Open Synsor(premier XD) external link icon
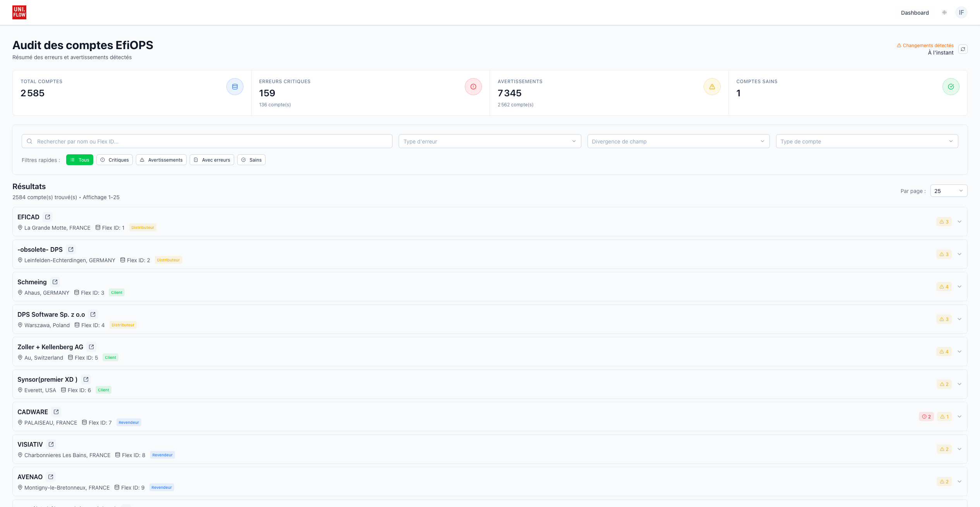This screenshot has width=980, height=507. point(86,379)
